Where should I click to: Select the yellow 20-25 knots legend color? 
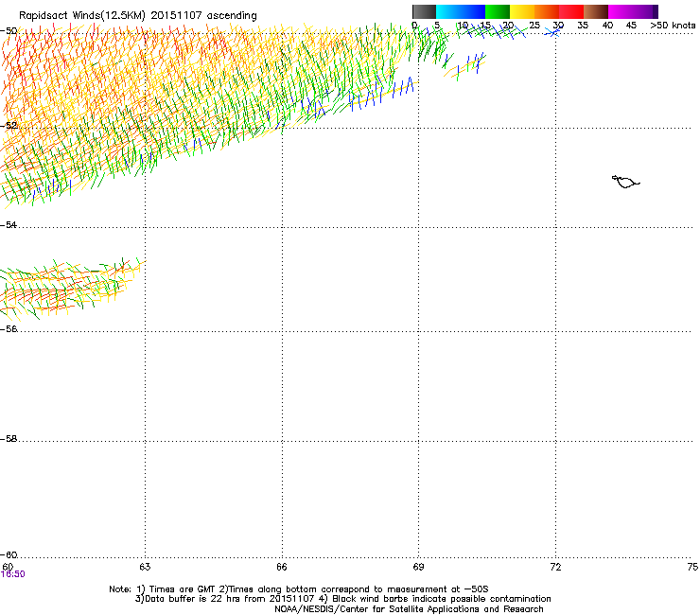pos(522,11)
